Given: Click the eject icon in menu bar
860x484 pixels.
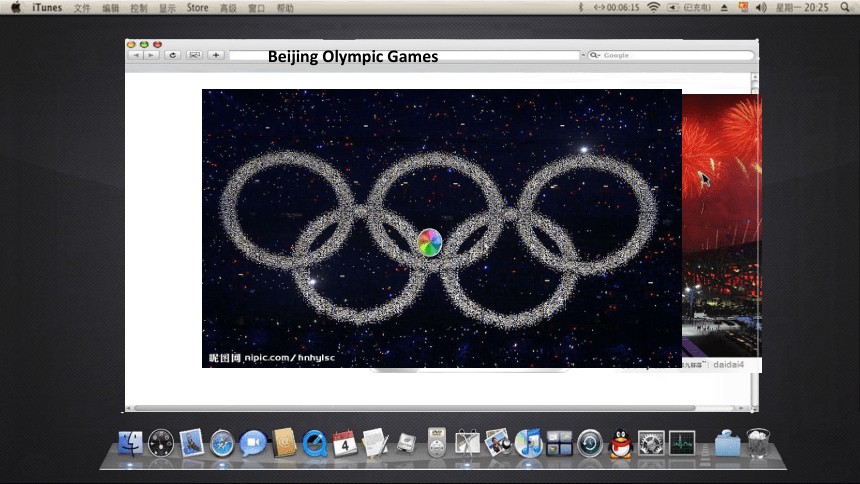Looking at the screenshot, I should 724,8.
